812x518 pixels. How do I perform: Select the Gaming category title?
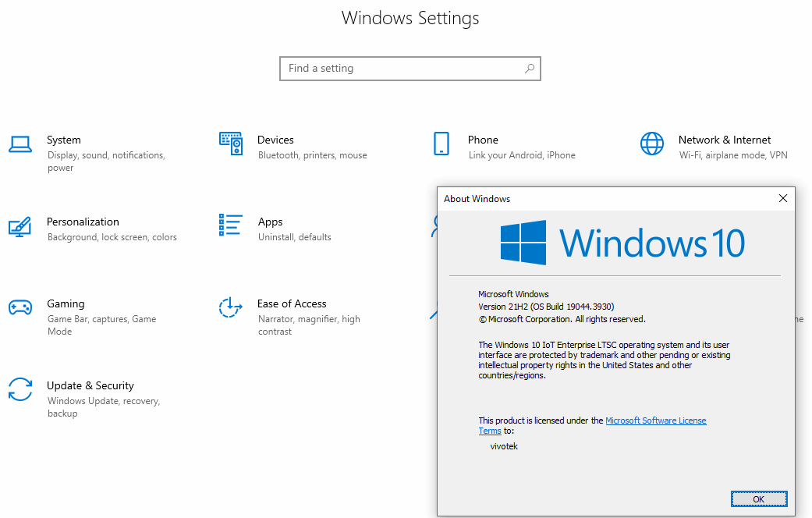pyautogui.click(x=66, y=303)
